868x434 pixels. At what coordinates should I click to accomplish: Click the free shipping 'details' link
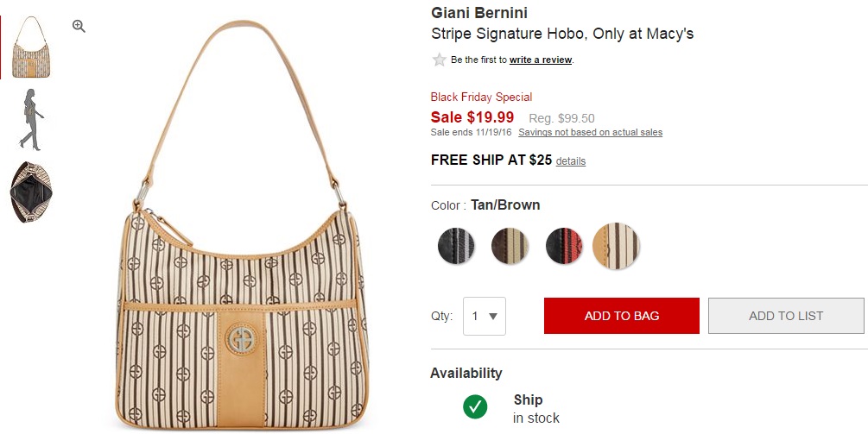(570, 161)
